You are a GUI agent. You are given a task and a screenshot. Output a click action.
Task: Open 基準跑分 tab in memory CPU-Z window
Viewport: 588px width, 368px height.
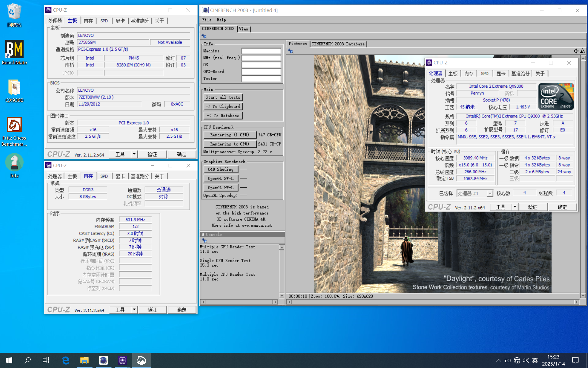140,176
